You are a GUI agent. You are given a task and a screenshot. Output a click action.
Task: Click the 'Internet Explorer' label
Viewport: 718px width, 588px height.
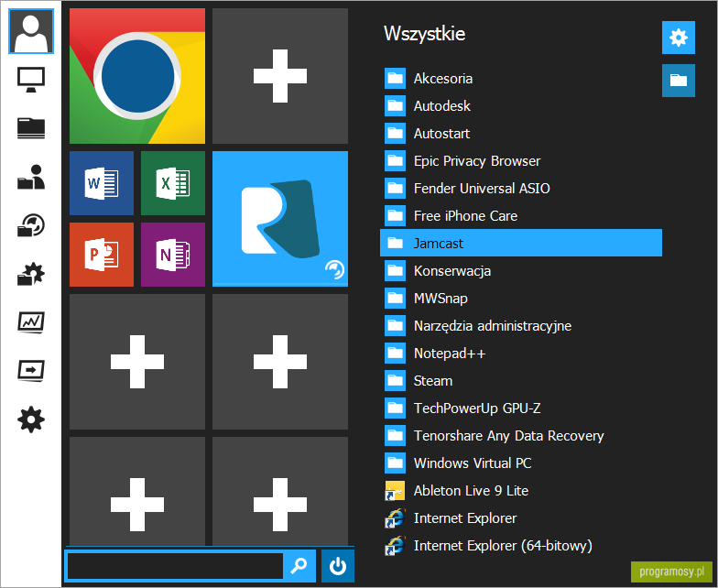(x=465, y=518)
